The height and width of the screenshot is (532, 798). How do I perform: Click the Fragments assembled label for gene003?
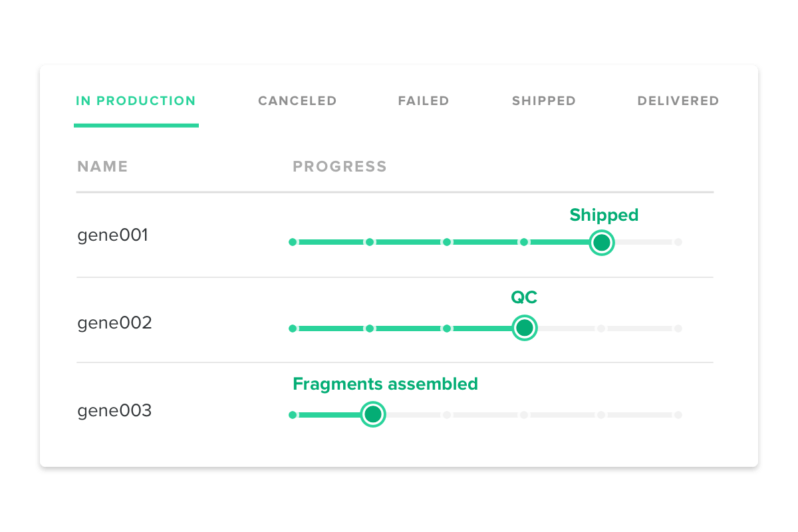coord(385,384)
